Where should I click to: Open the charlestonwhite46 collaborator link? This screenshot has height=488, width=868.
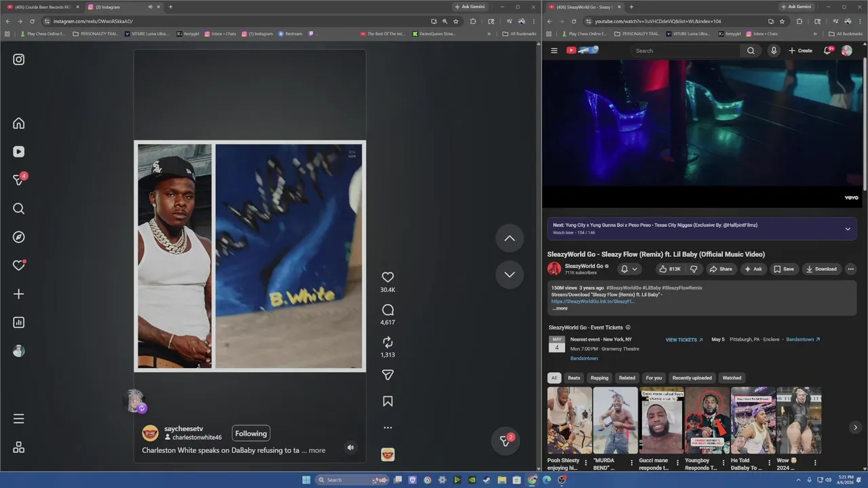197,438
